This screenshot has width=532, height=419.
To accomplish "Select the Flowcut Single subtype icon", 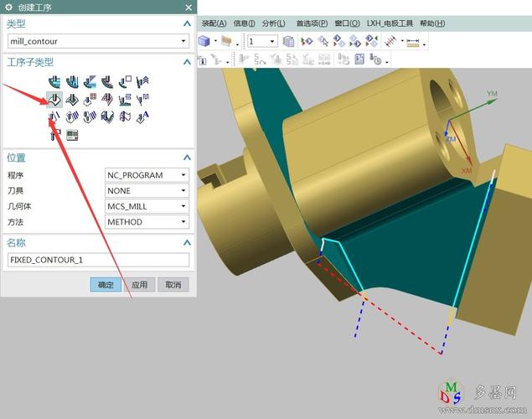I will coord(54,116).
